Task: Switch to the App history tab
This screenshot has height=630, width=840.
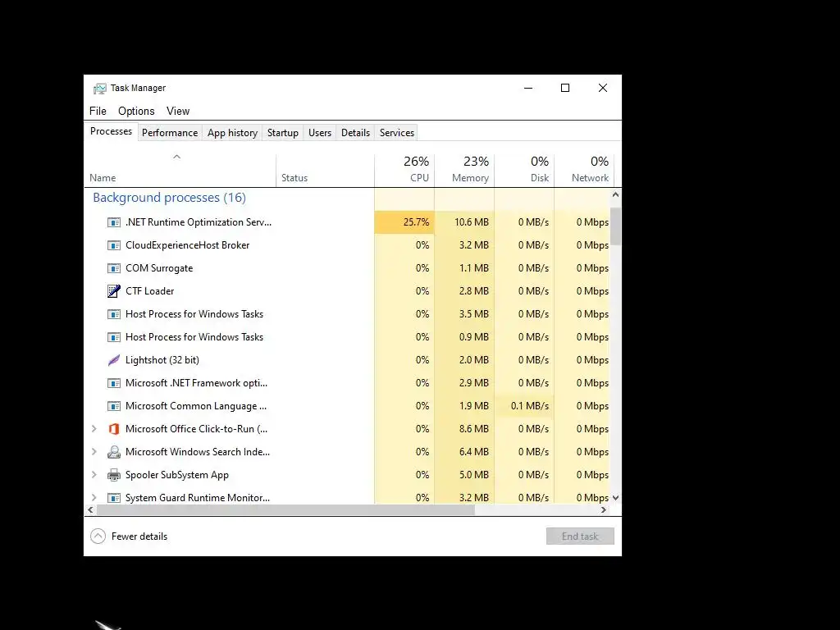Action: pos(232,133)
